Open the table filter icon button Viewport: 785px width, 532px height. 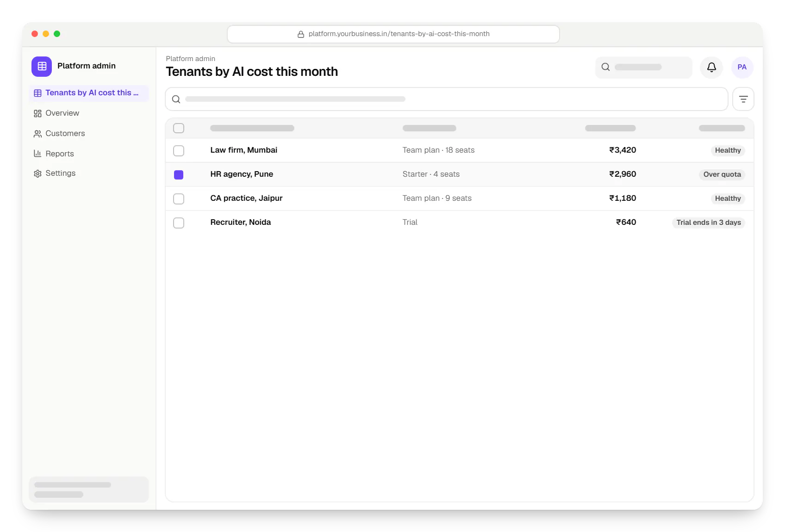pos(743,99)
